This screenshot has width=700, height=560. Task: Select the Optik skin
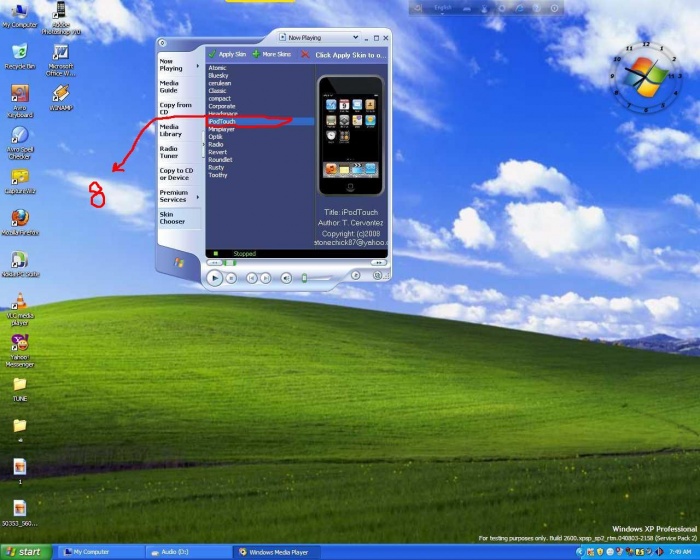pyautogui.click(x=216, y=137)
